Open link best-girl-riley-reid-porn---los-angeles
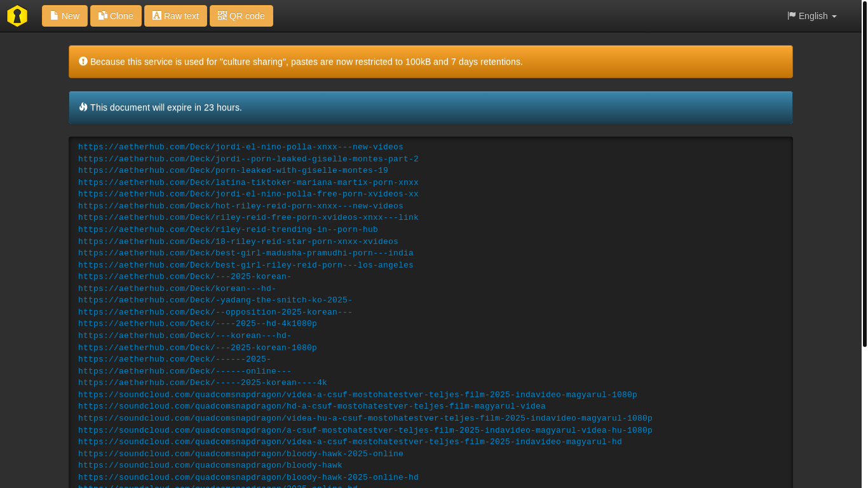Image resolution: width=868 pixels, height=488 pixels. (246, 265)
